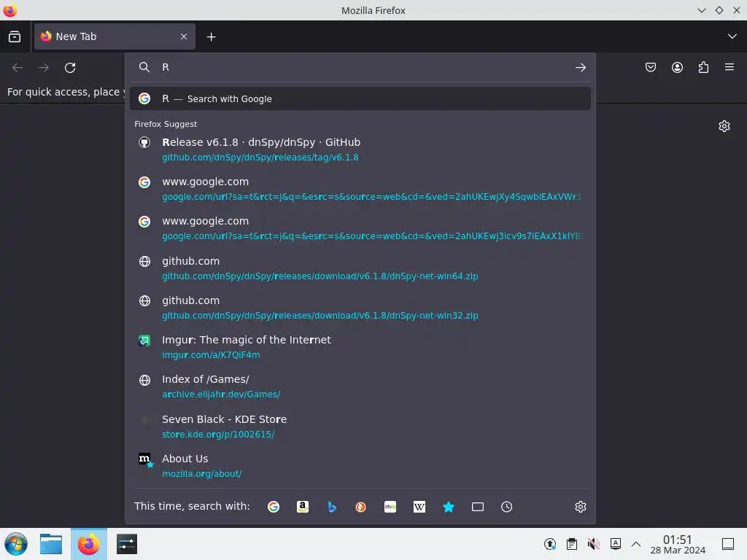Viewport: 747px width, 560px height.
Task: Open Firefox account menu
Action: click(677, 68)
